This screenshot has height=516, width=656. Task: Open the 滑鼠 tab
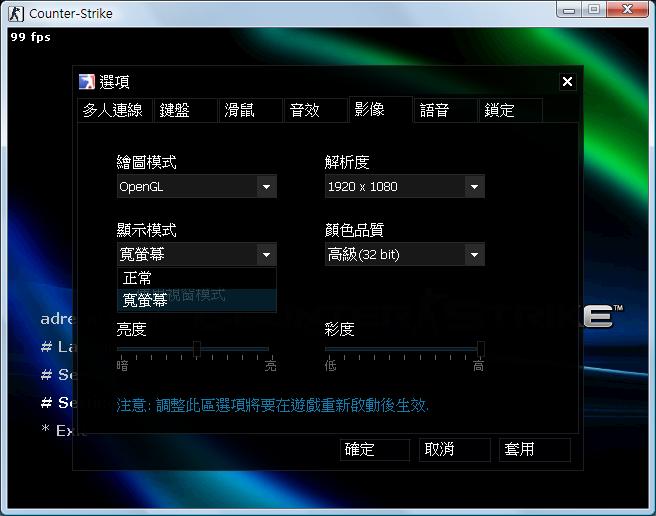click(x=250, y=110)
